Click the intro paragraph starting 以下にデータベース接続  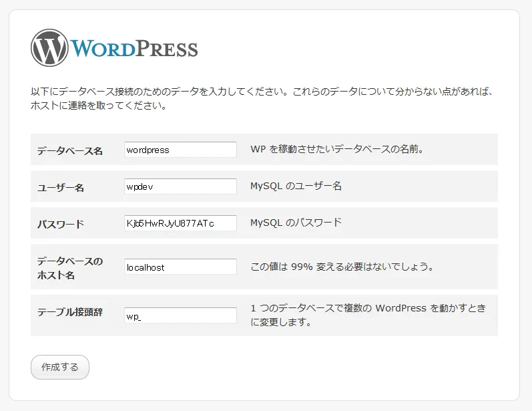tap(262, 98)
